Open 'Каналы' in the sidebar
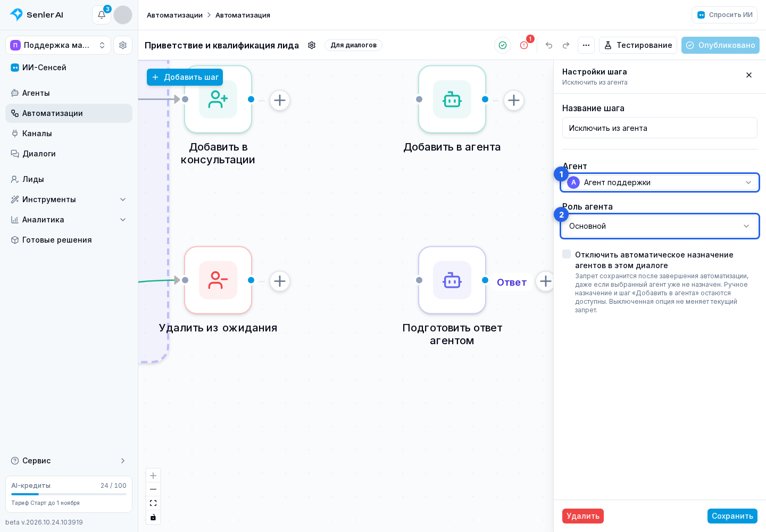Viewport: 766px width, 532px height. [x=69, y=134]
